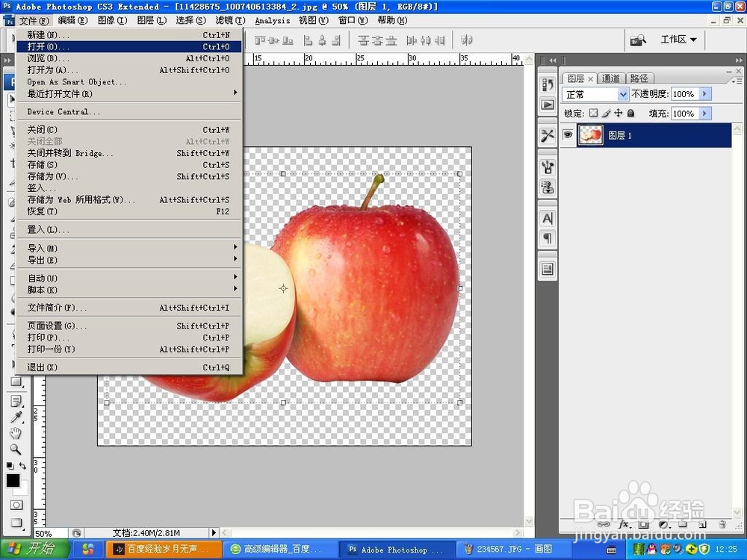Click align left edges icon
747x560 pixels.
(309, 40)
